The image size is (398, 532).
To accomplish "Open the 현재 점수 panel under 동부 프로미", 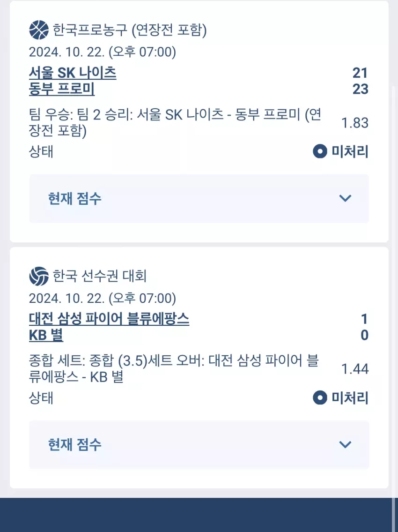I will 199,198.
